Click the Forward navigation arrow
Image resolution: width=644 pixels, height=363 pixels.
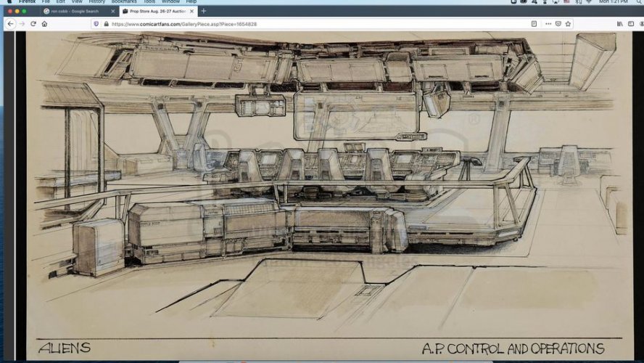(21, 24)
